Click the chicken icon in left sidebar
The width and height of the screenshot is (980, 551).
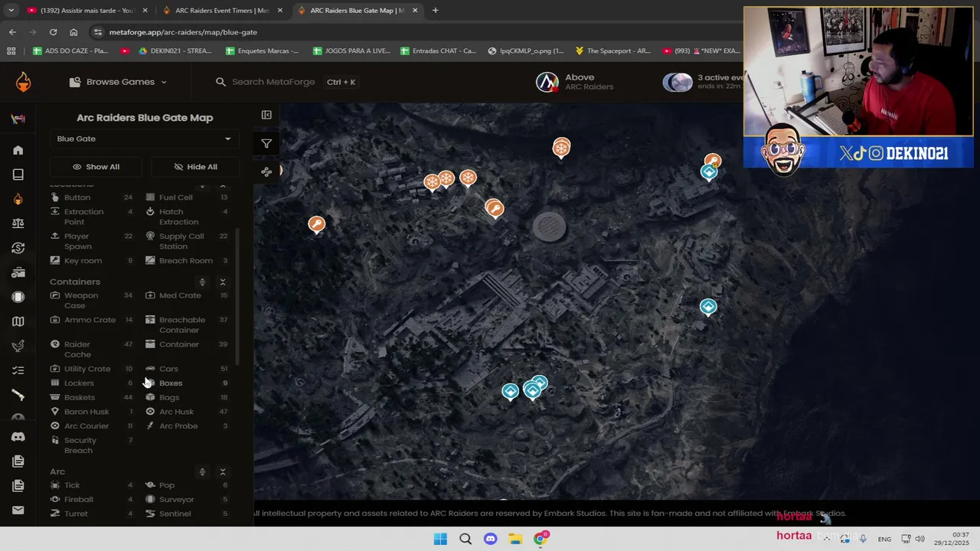pyautogui.click(x=18, y=346)
